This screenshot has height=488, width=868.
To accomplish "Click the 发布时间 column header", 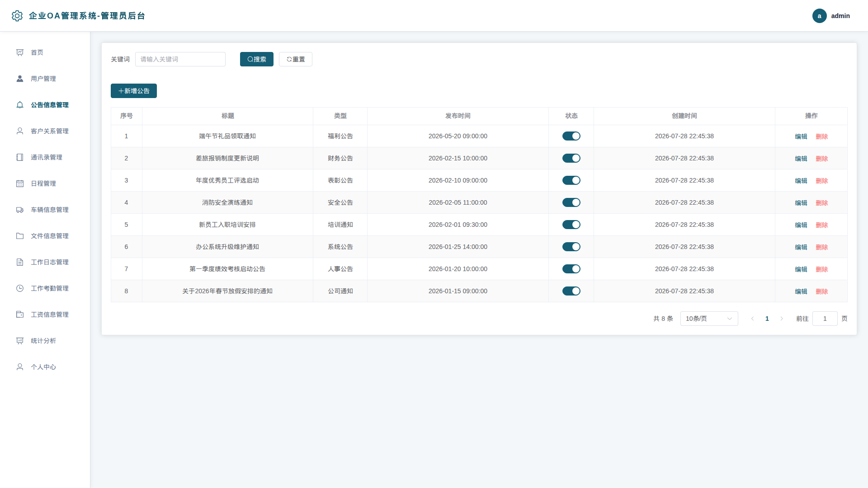I will point(458,116).
